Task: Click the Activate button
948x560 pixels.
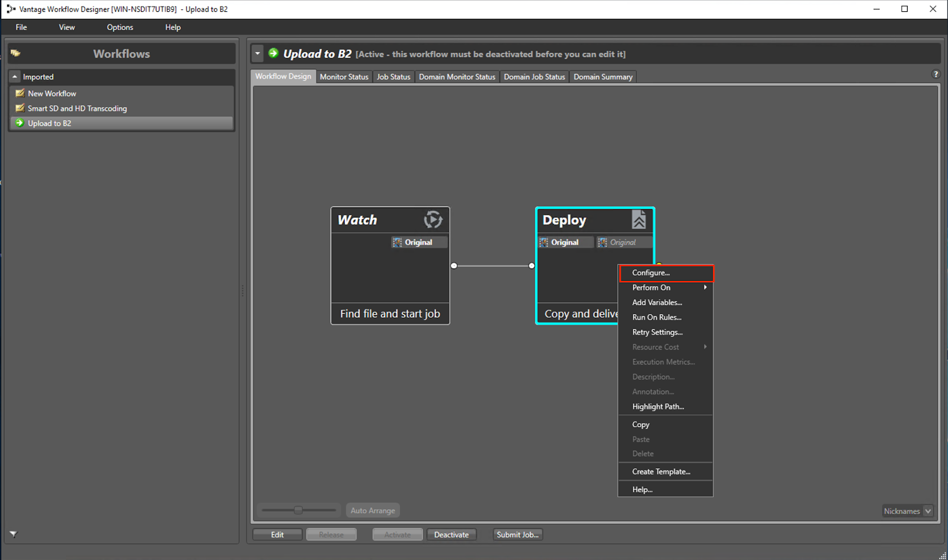Action: click(398, 535)
